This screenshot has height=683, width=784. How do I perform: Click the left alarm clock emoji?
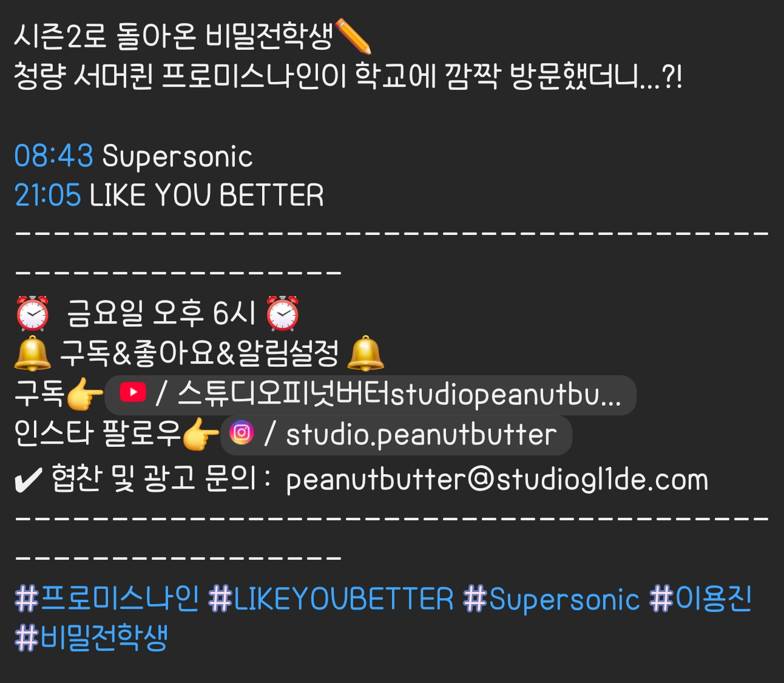pos(33,313)
